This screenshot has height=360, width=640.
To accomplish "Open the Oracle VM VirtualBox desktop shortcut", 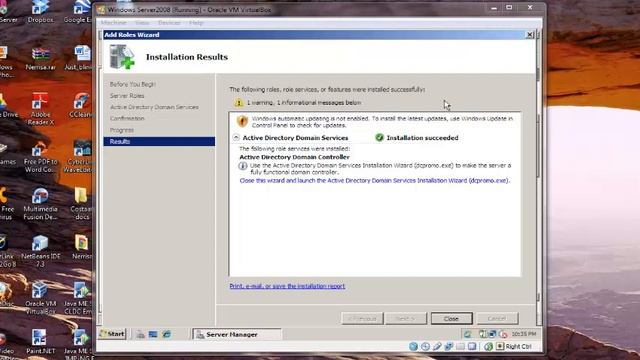I will tap(40, 298).
